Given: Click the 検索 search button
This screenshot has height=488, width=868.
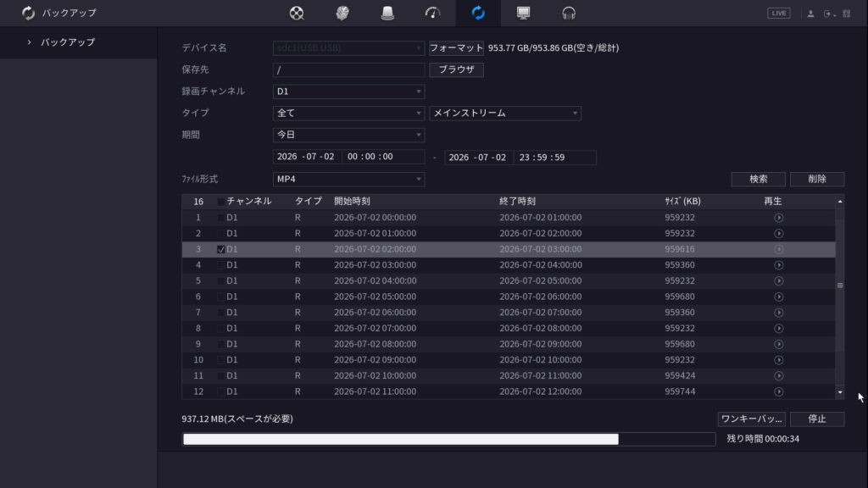Looking at the screenshot, I should coord(759,179).
